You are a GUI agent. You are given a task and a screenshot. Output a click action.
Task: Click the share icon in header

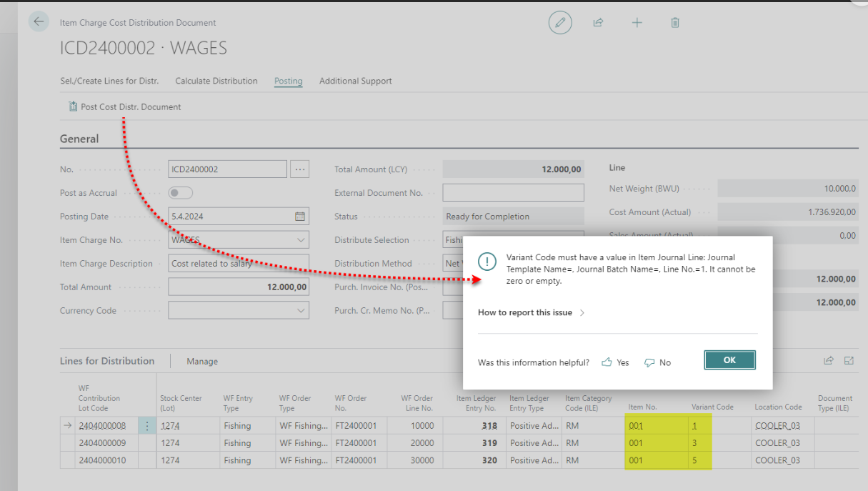(x=599, y=23)
